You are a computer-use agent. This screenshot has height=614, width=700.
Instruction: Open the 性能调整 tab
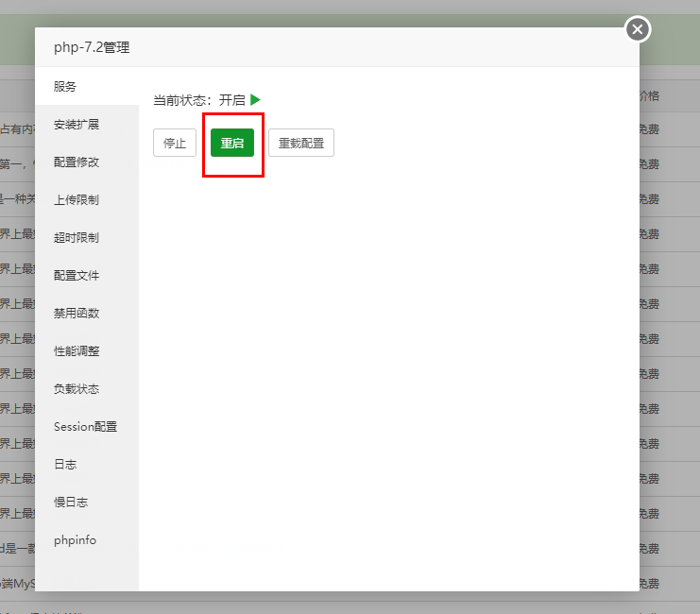click(x=77, y=350)
